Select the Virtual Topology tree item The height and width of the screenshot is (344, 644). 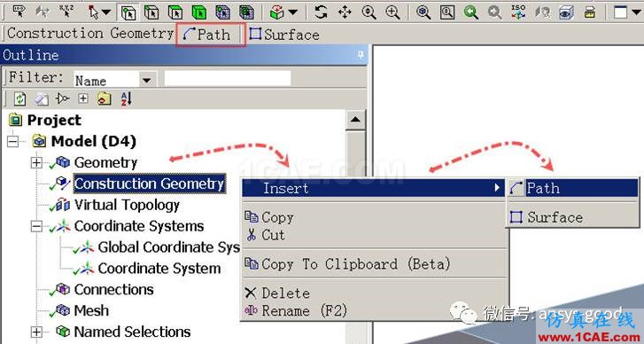pyautogui.click(x=127, y=205)
